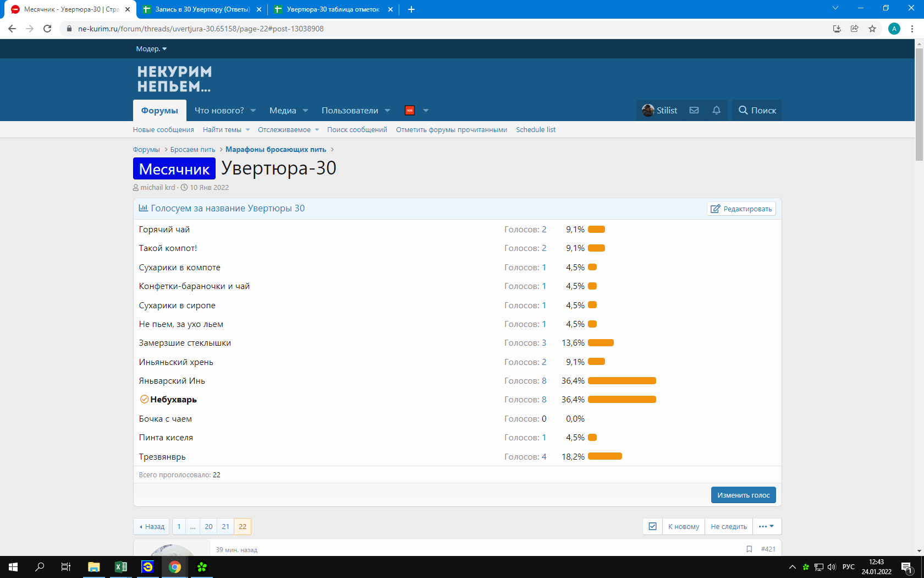Bookmark this page with the star icon

[x=872, y=29]
